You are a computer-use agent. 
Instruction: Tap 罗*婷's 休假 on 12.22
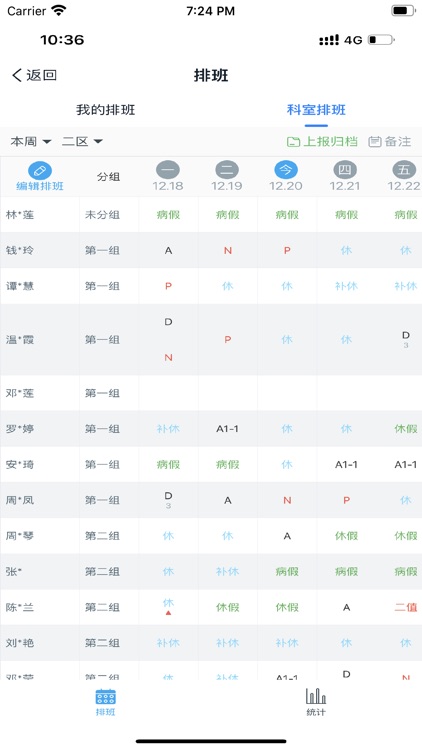coord(406,429)
